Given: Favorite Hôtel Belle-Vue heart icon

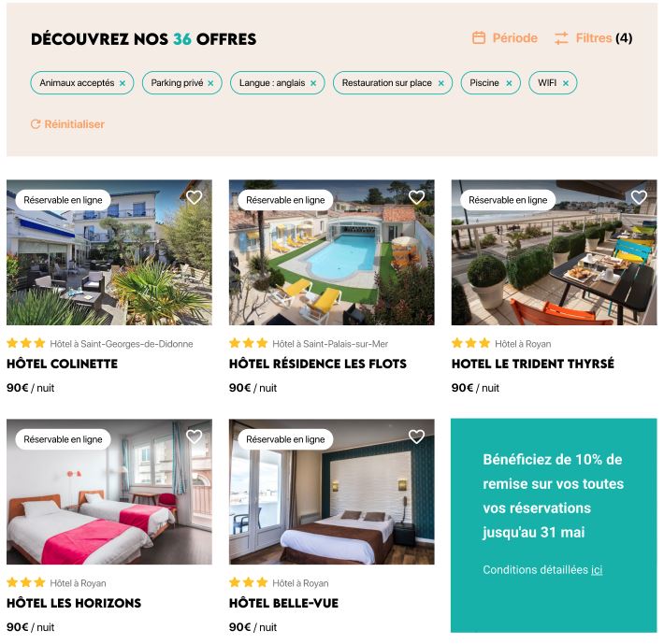Looking at the screenshot, I should tap(417, 436).
